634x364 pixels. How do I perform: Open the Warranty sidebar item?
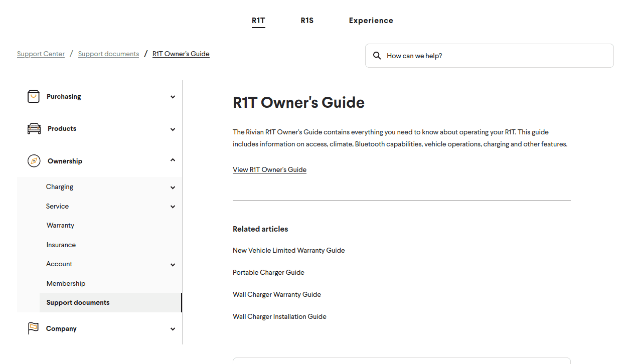pyautogui.click(x=60, y=225)
